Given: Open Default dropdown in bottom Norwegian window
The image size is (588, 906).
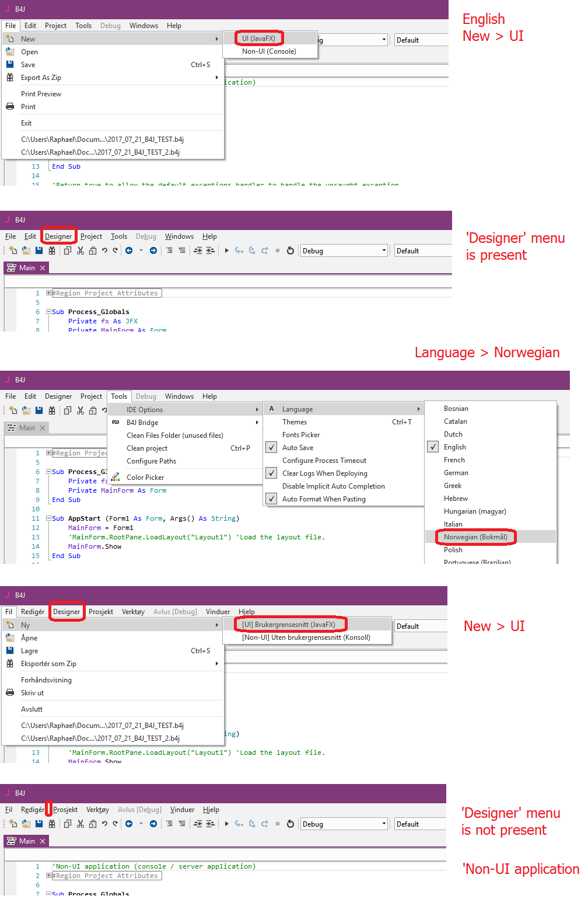Looking at the screenshot, I should tap(420, 824).
